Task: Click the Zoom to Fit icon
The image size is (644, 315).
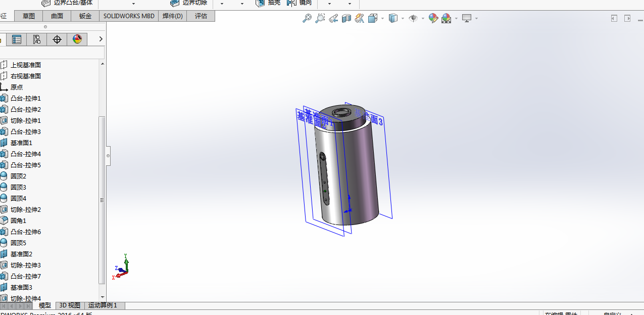Action: (307, 19)
